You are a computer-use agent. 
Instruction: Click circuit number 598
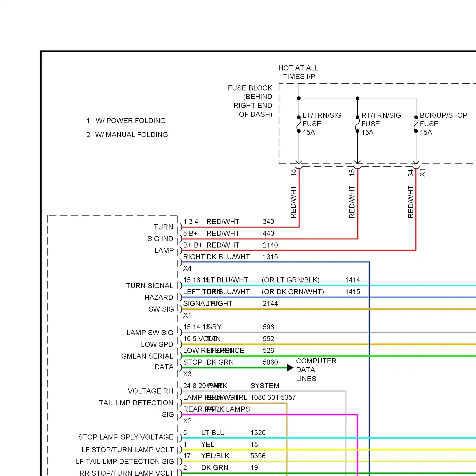click(x=268, y=327)
